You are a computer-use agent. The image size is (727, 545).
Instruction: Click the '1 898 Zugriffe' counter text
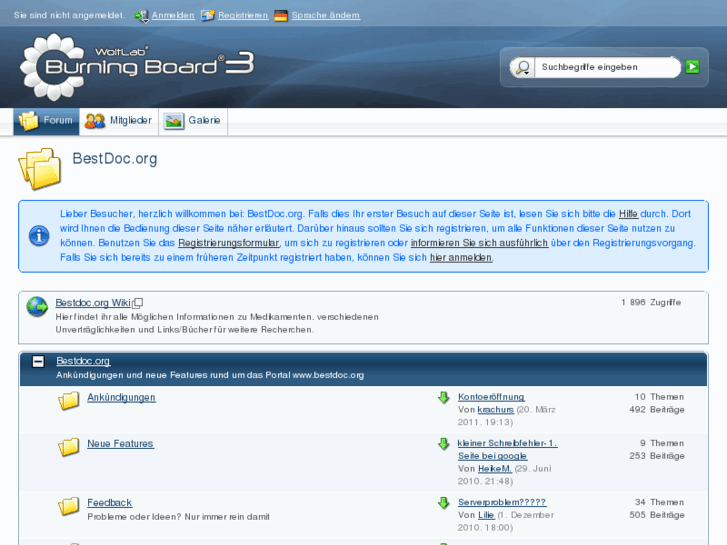click(x=651, y=302)
